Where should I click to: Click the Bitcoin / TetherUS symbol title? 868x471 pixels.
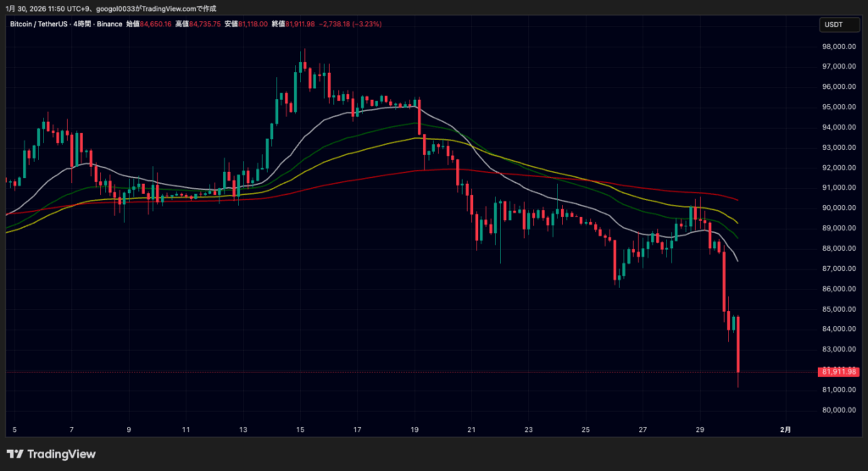42,25
